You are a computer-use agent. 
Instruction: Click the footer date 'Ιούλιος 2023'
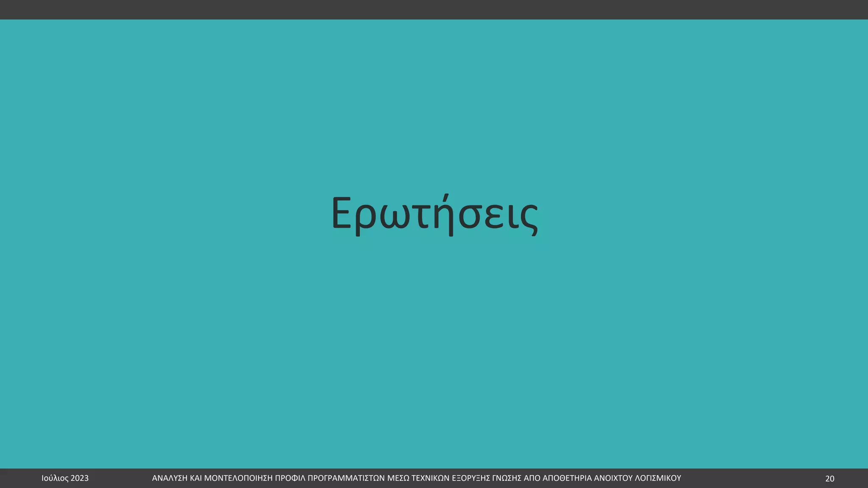point(65,478)
